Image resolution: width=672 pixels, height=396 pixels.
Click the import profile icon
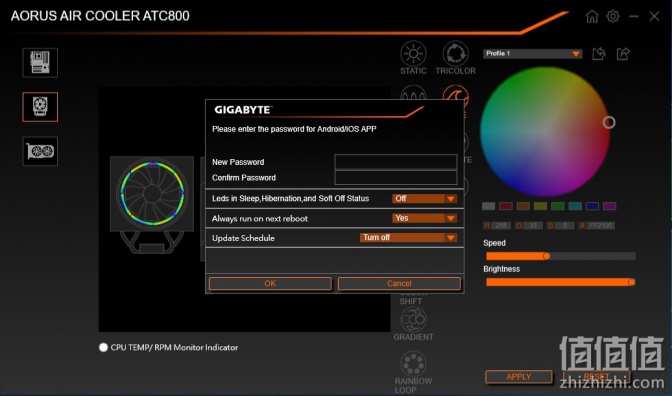click(x=599, y=54)
